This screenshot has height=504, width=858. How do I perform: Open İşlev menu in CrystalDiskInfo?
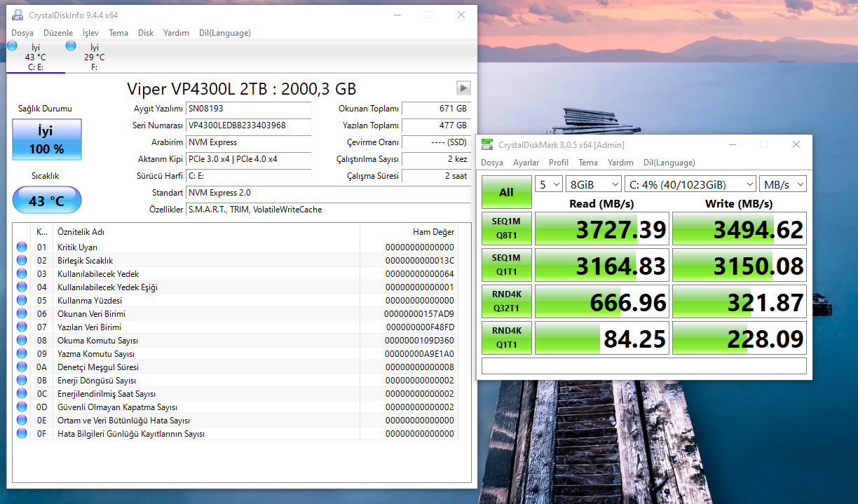coord(90,33)
